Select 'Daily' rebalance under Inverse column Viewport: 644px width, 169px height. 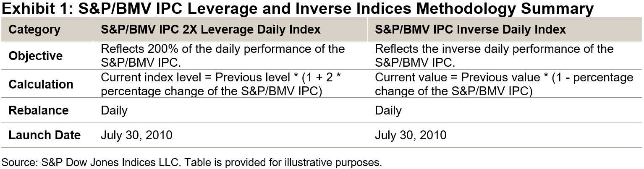point(388,110)
